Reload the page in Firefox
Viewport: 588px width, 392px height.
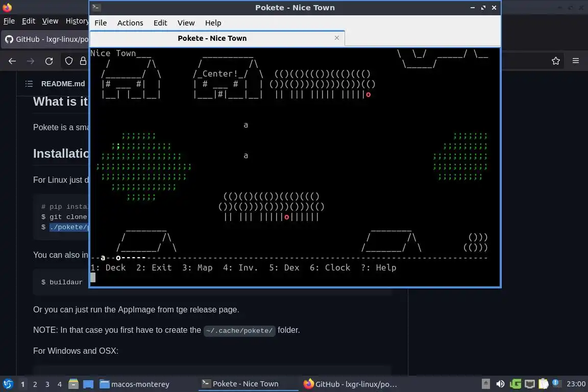point(49,61)
